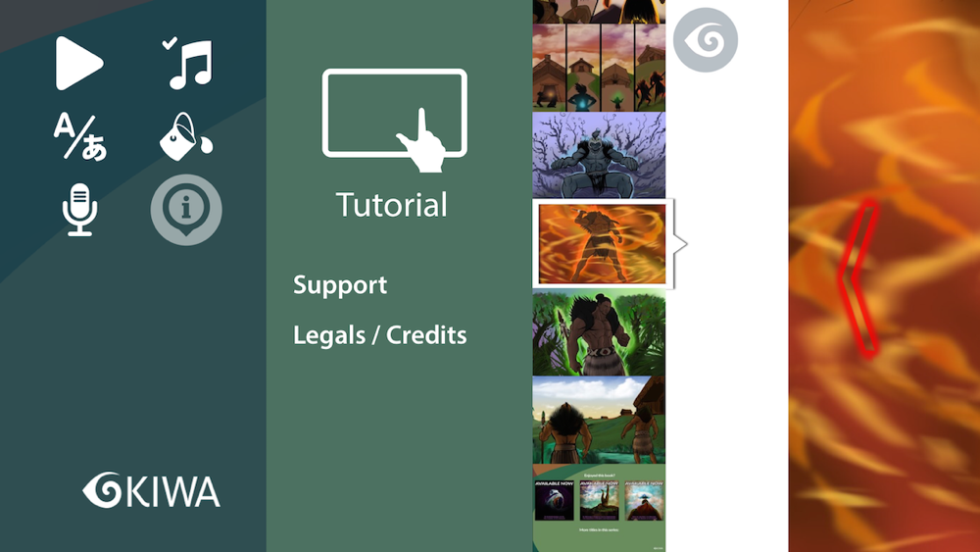Select the currently highlighted fiery warrior thumbnail
Image resolution: width=980 pixels, height=552 pixels.
pyautogui.click(x=603, y=244)
